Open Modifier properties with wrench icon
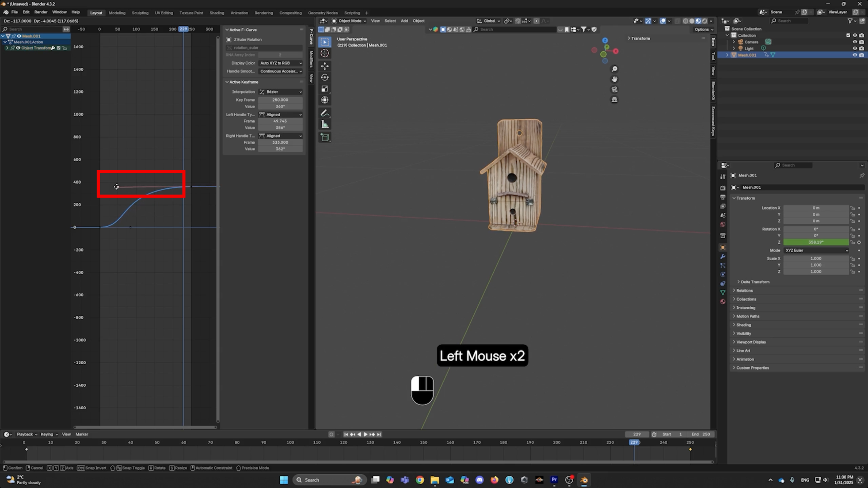The height and width of the screenshot is (488, 868). [x=723, y=257]
